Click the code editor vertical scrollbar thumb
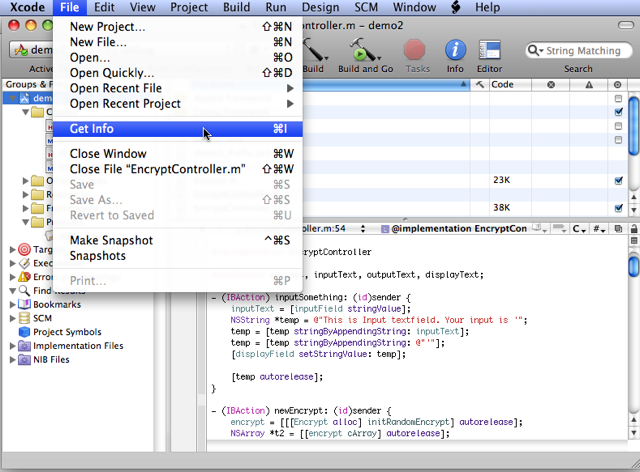 [x=634, y=265]
